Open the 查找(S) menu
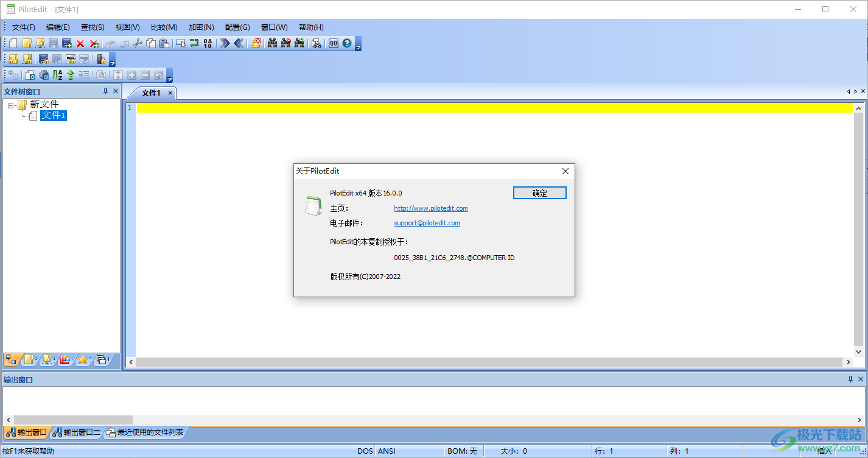868x458 pixels. point(93,27)
